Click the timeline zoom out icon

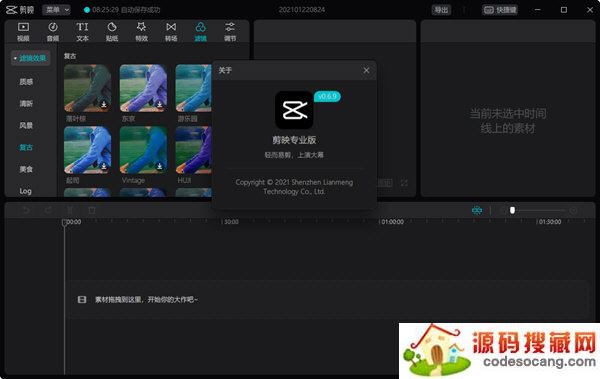click(x=503, y=210)
